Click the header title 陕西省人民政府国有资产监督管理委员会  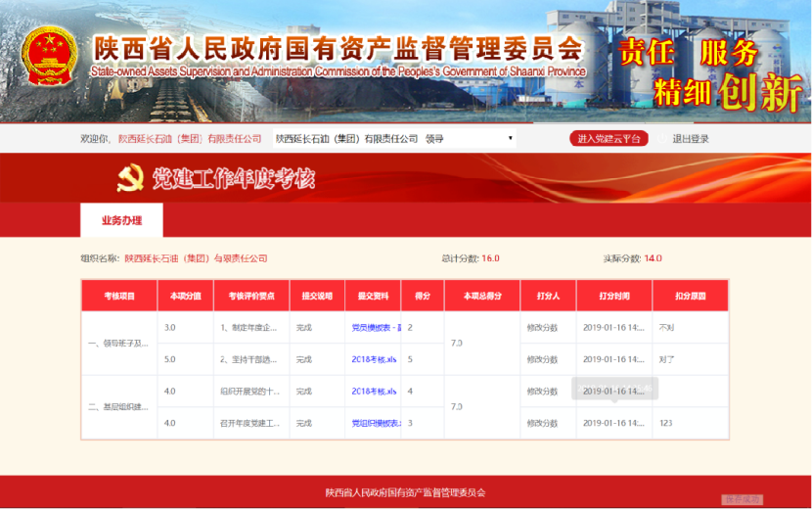coord(338,49)
